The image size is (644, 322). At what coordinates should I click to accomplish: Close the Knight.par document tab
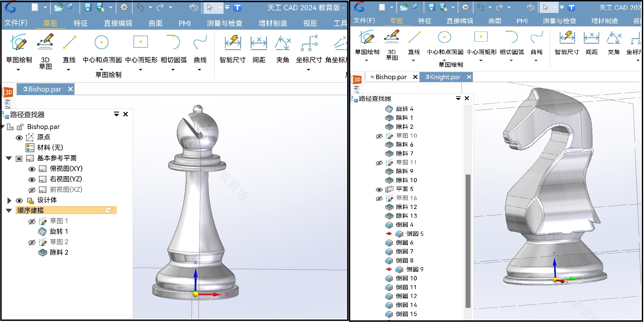coord(469,77)
